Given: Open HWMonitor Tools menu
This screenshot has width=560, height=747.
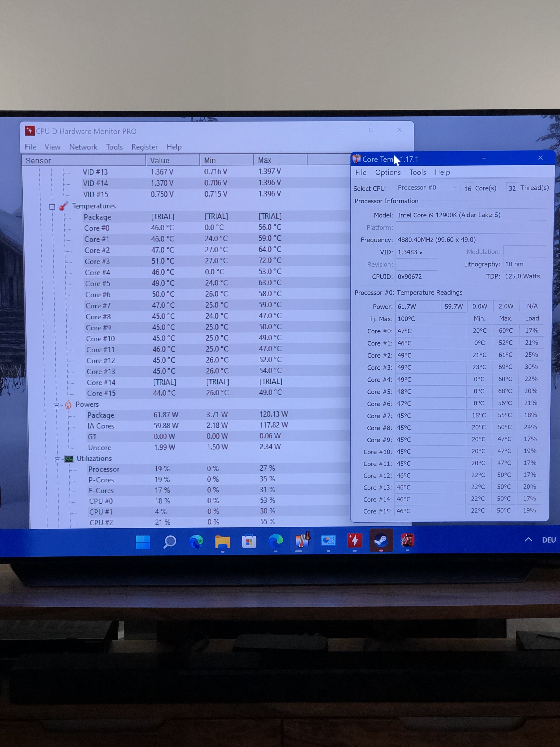Looking at the screenshot, I should tap(114, 147).
